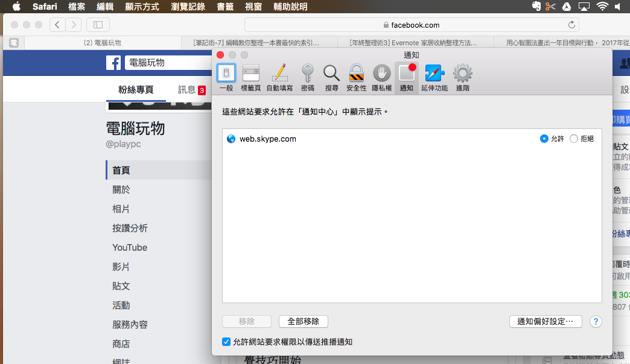Screen dimensions: 630x364
Task: Open the 粉絲專頁 tab on Facebook
Action: [x=136, y=90]
